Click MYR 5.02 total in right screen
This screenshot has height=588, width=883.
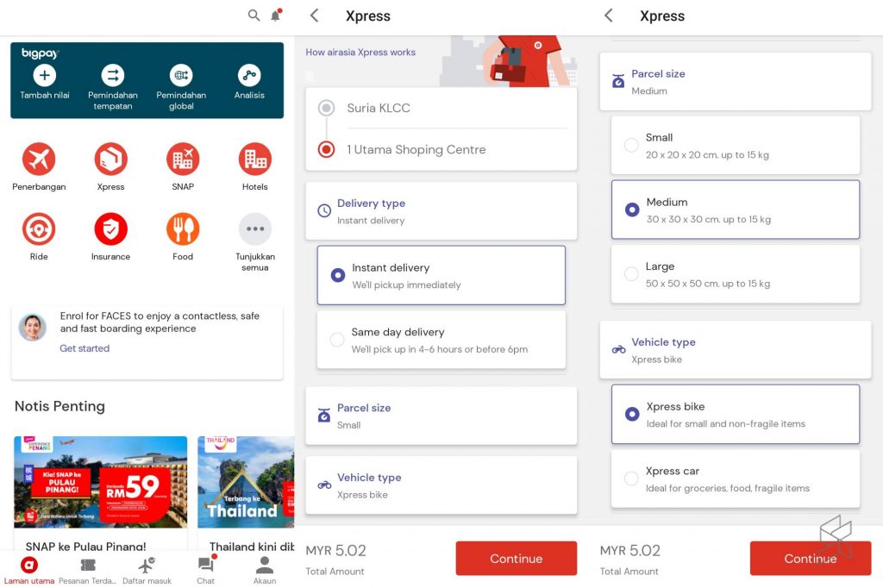click(629, 550)
